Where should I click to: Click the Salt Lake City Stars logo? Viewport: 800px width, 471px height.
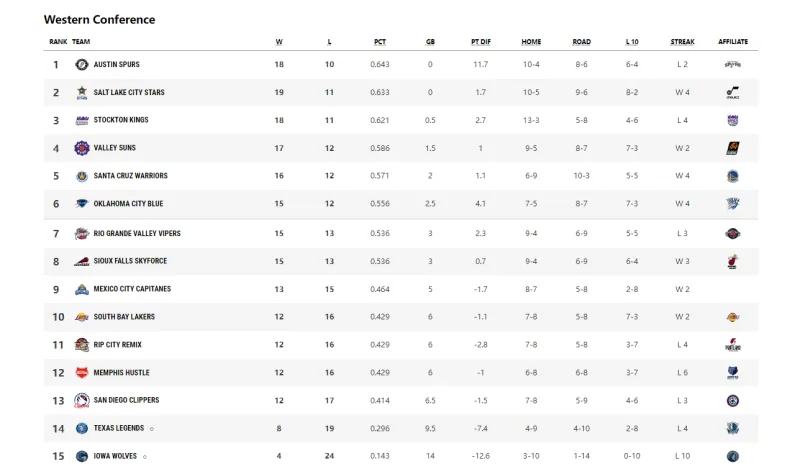(82, 92)
